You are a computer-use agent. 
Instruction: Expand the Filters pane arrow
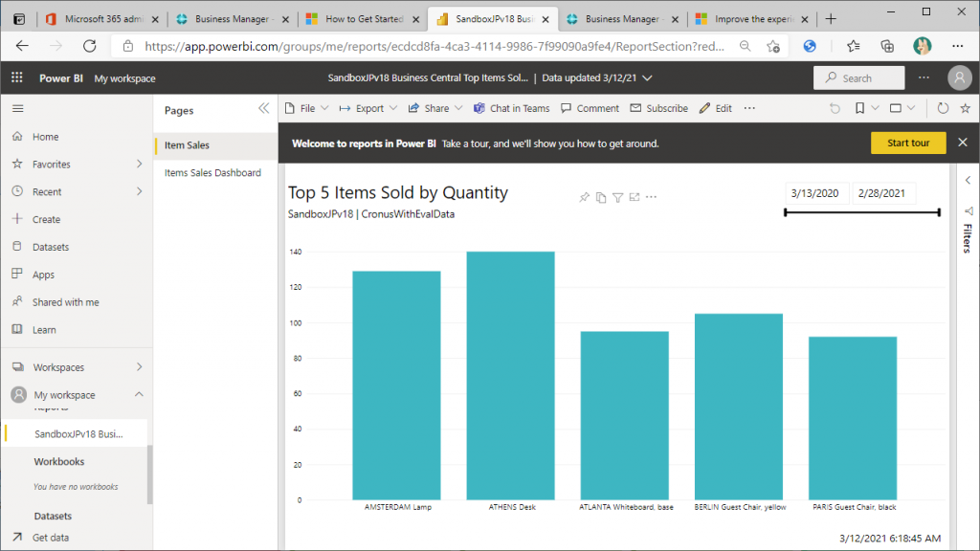968,181
